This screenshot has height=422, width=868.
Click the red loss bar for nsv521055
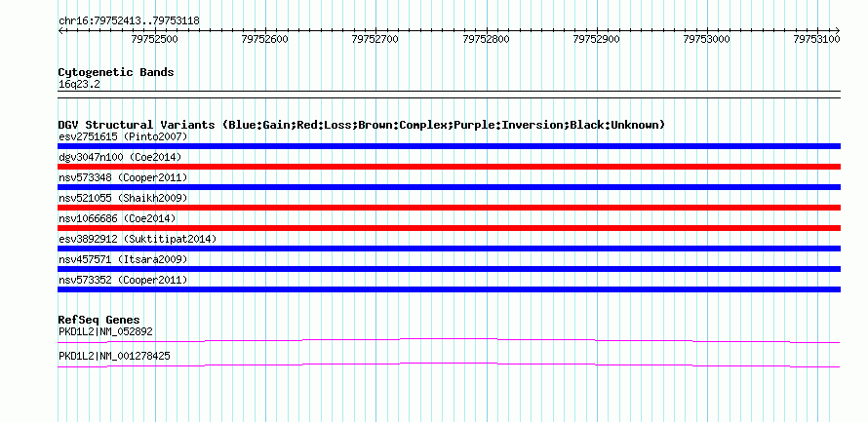pyautogui.click(x=449, y=208)
